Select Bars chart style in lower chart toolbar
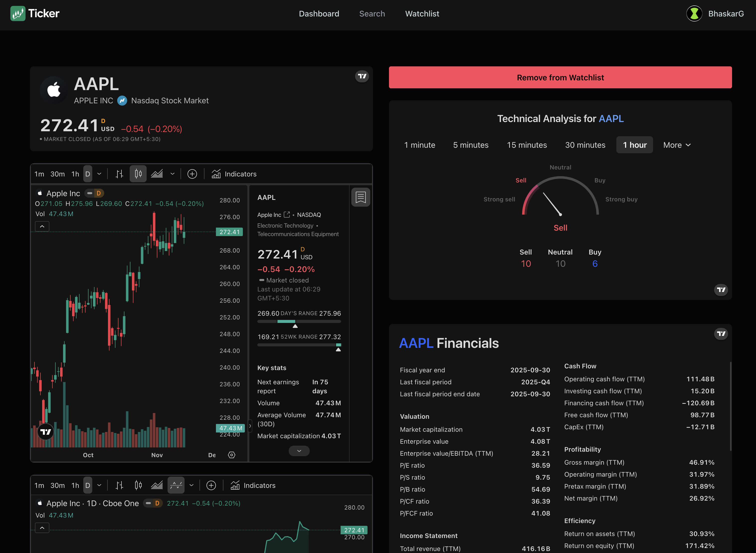Viewport: 756px width, 553px height. pyautogui.click(x=119, y=485)
